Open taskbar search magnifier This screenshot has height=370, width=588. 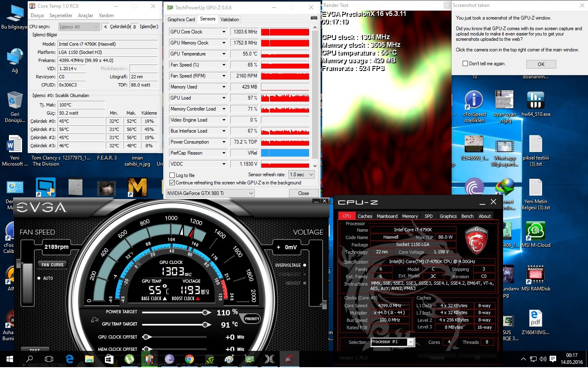click(29, 359)
